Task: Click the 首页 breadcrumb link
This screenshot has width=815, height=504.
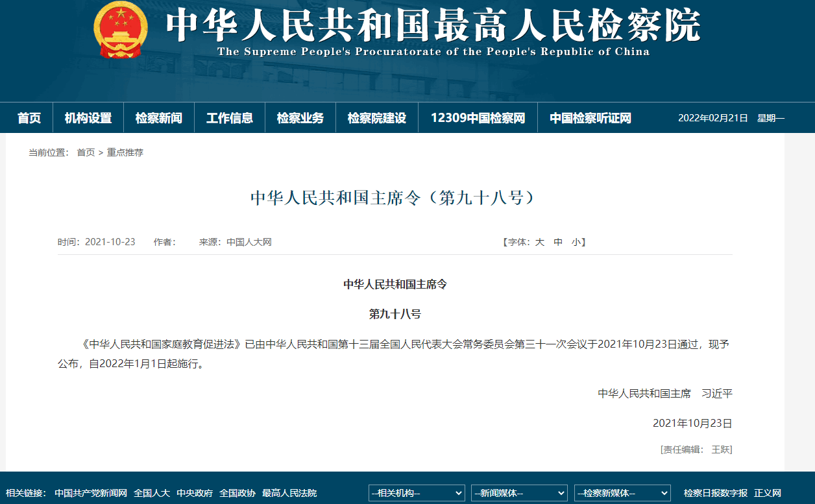Action: click(x=86, y=152)
